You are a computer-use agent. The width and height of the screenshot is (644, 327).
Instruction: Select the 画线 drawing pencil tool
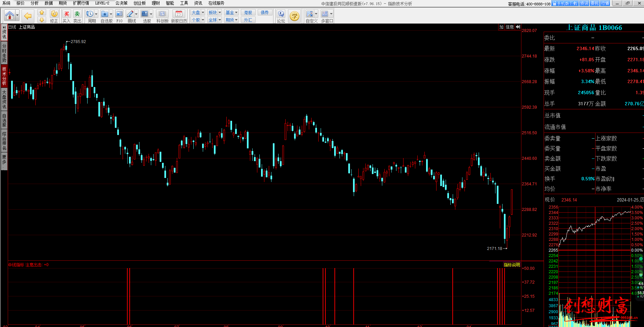(x=130, y=14)
